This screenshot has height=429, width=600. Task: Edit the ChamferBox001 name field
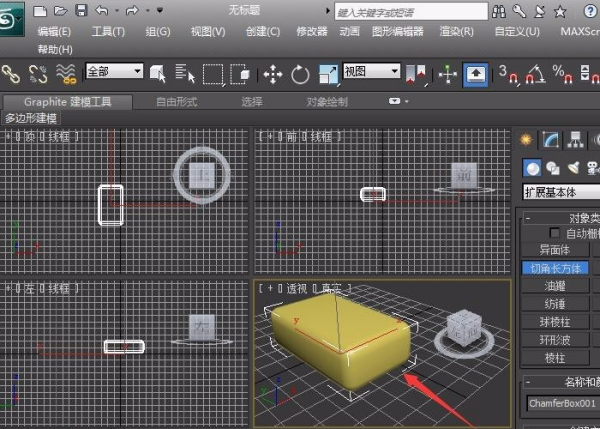(563, 403)
